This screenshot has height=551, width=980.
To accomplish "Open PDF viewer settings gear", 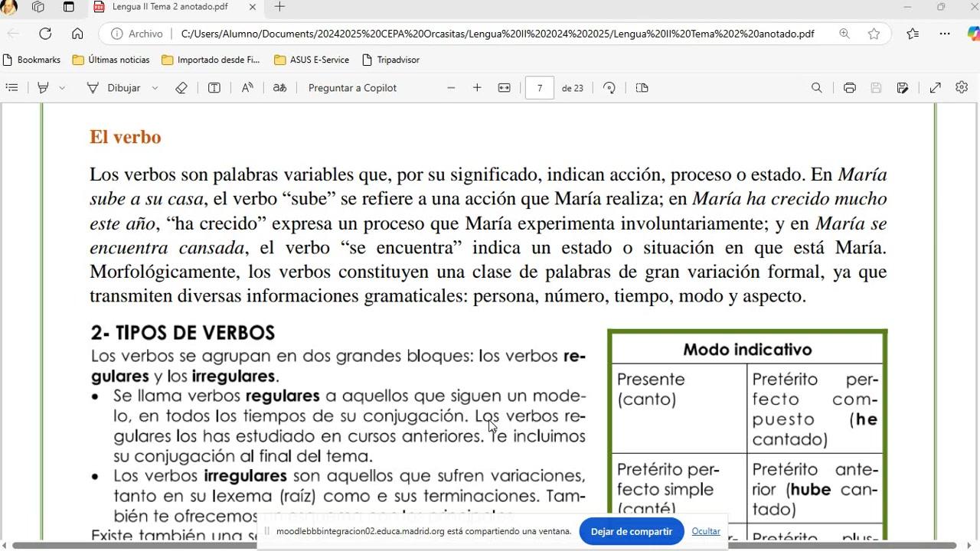I will pos(962,88).
